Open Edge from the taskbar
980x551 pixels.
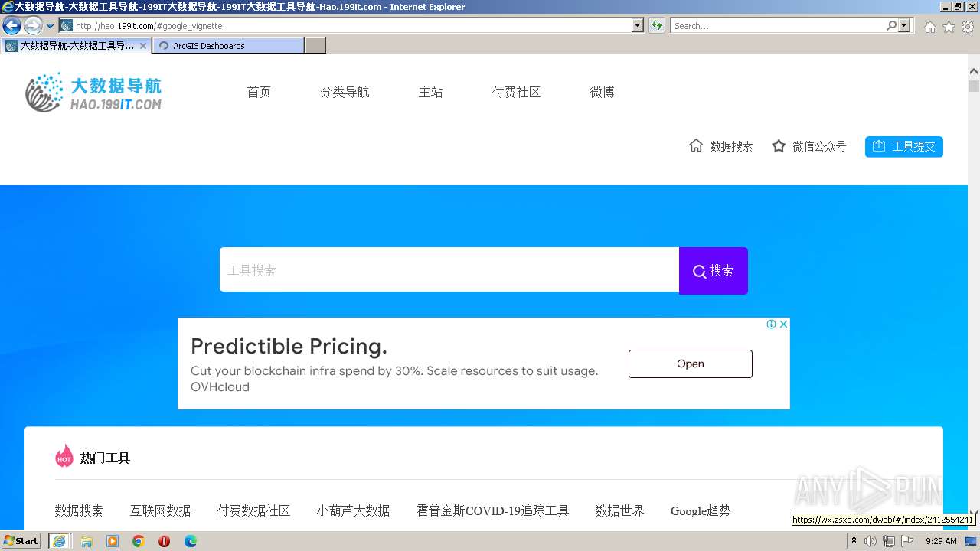(191, 541)
